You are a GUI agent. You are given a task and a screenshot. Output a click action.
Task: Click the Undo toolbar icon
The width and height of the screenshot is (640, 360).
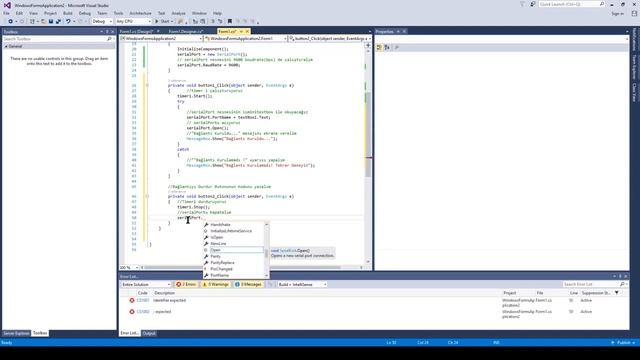click(68, 21)
